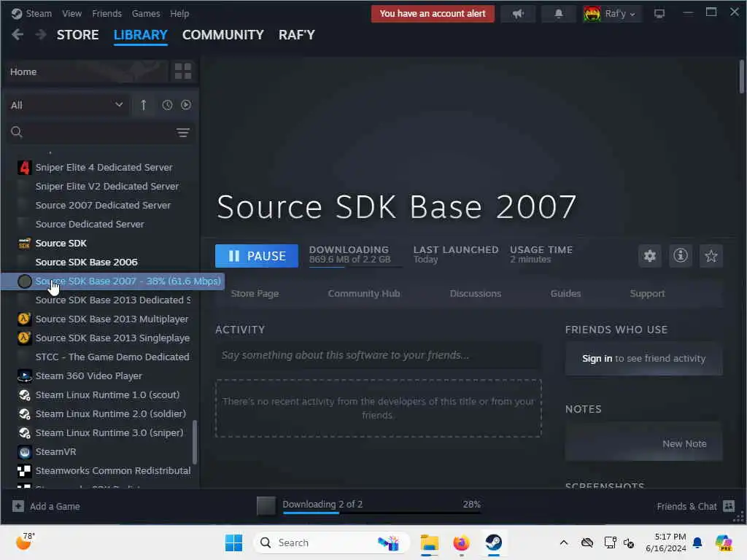Open the Friends menu

point(107,13)
